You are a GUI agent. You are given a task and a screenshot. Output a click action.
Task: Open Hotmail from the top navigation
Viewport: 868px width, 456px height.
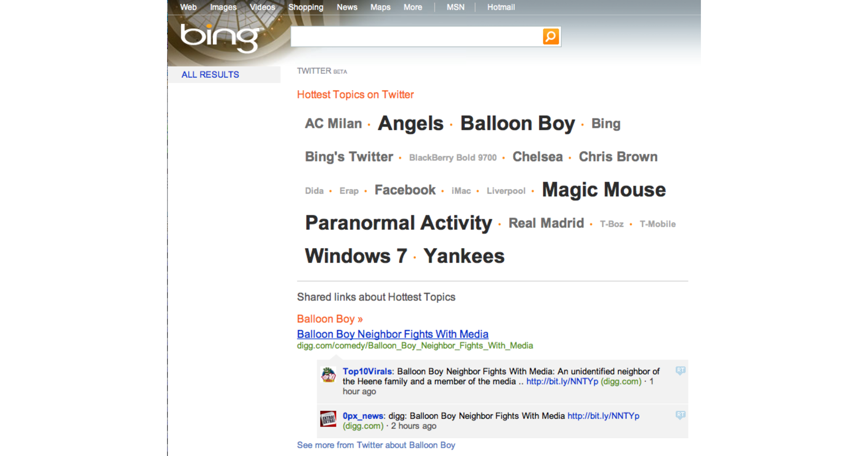501,7
